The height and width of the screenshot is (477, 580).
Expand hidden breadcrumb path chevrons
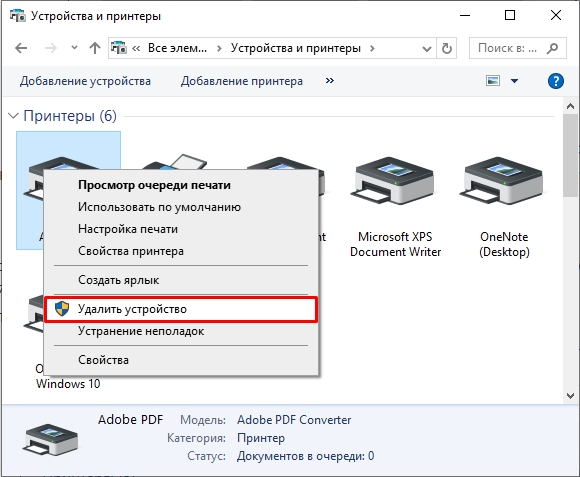pos(136,48)
